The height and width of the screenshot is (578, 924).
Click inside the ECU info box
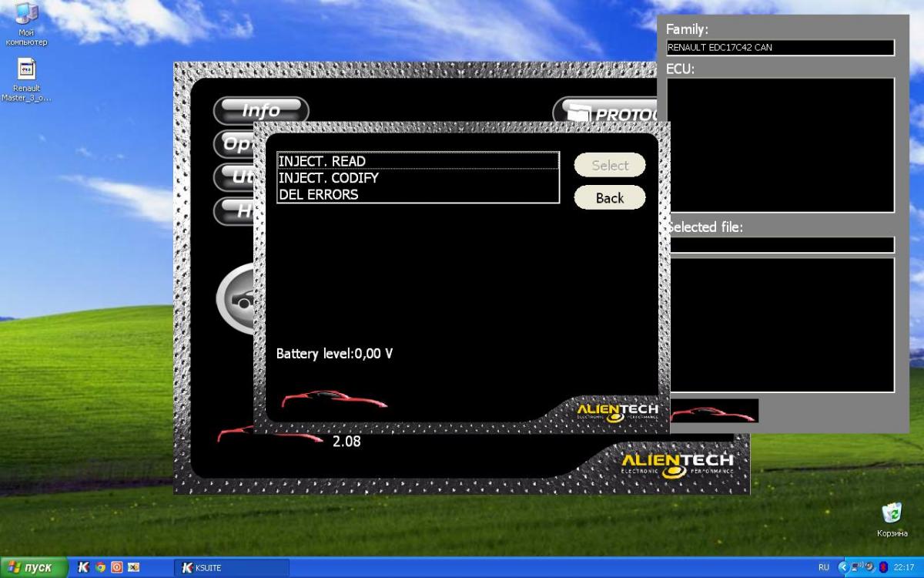coord(780,145)
